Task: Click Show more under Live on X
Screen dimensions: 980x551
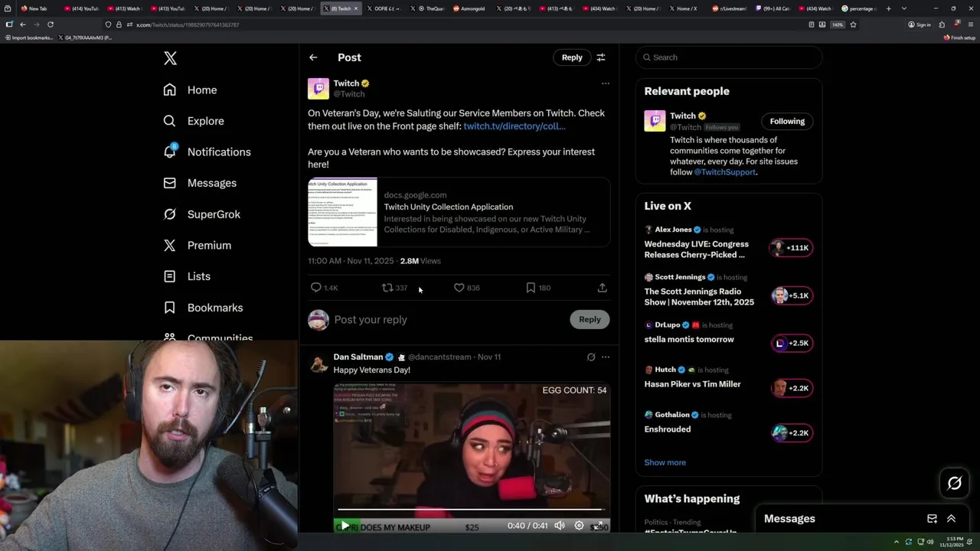Action: pyautogui.click(x=665, y=462)
